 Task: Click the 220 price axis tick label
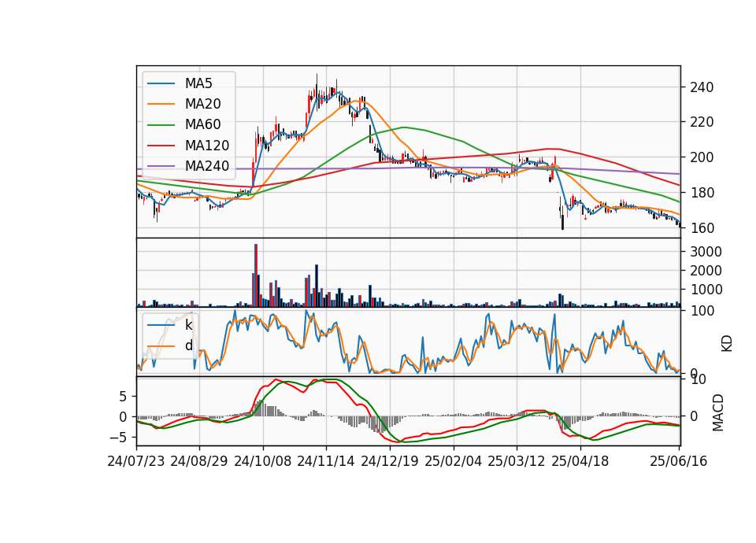(702, 123)
